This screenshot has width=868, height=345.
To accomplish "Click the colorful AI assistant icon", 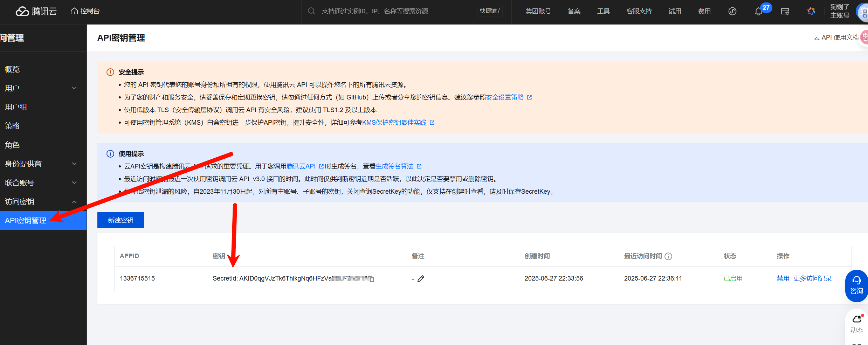I will pyautogui.click(x=811, y=11).
